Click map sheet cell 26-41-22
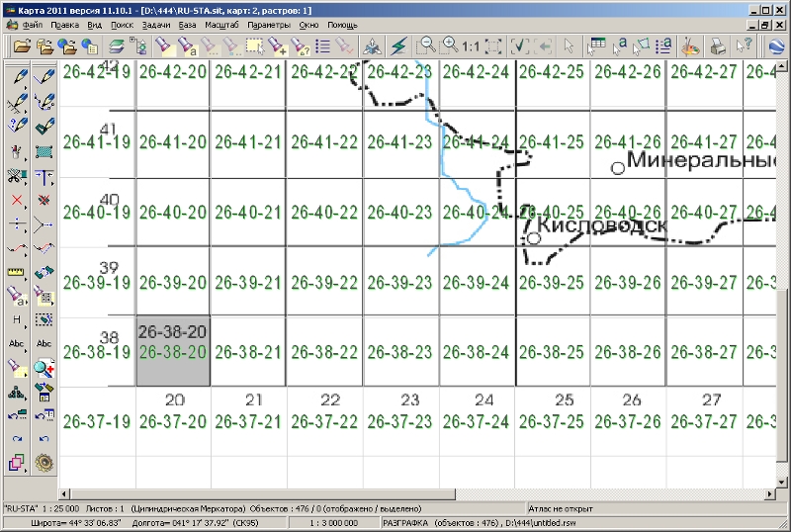791x532 pixels. [x=324, y=142]
